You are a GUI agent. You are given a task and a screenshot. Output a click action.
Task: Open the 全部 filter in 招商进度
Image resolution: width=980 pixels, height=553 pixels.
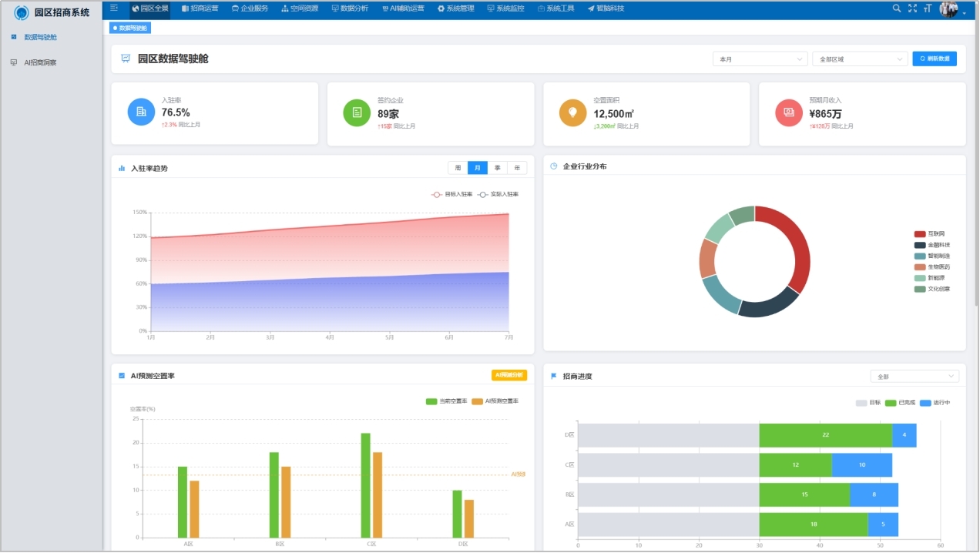pyautogui.click(x=915, y=377)
